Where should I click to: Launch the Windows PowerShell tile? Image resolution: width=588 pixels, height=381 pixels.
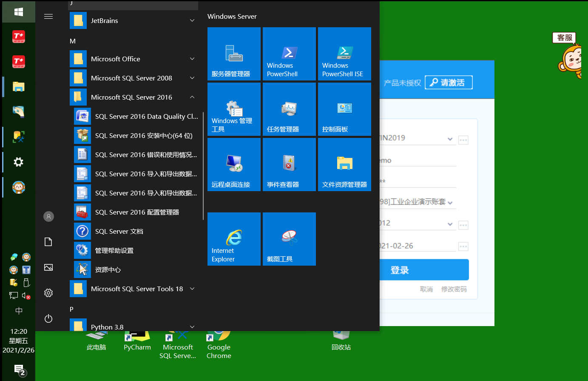coord(289,54)
